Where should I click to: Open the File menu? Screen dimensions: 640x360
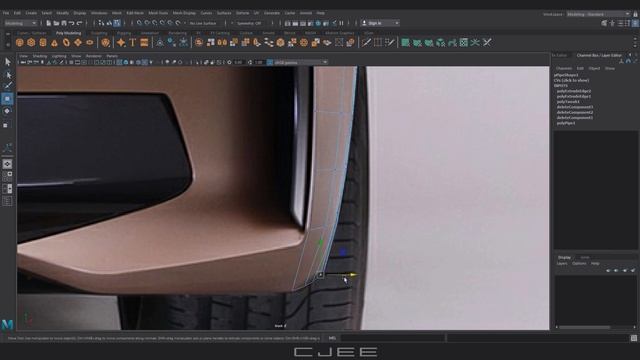[x=6, y=13]
